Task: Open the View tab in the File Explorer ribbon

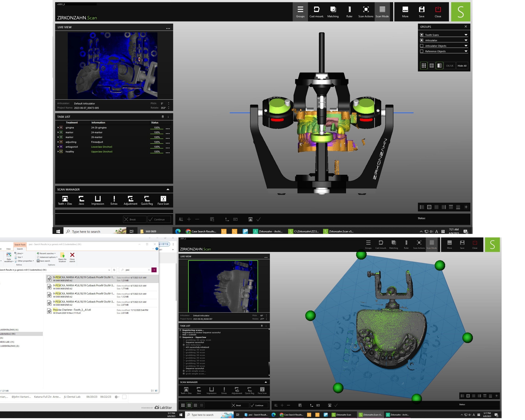Action: click(x=9, y=249)
